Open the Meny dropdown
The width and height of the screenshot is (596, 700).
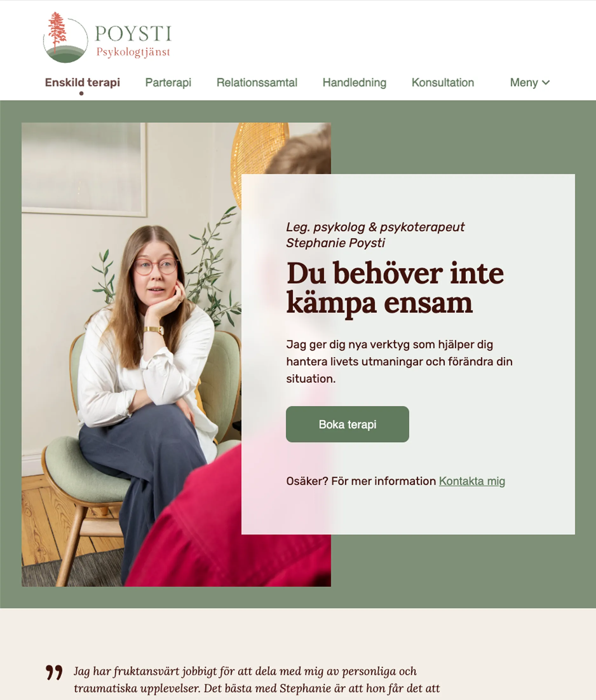[530, 82]
